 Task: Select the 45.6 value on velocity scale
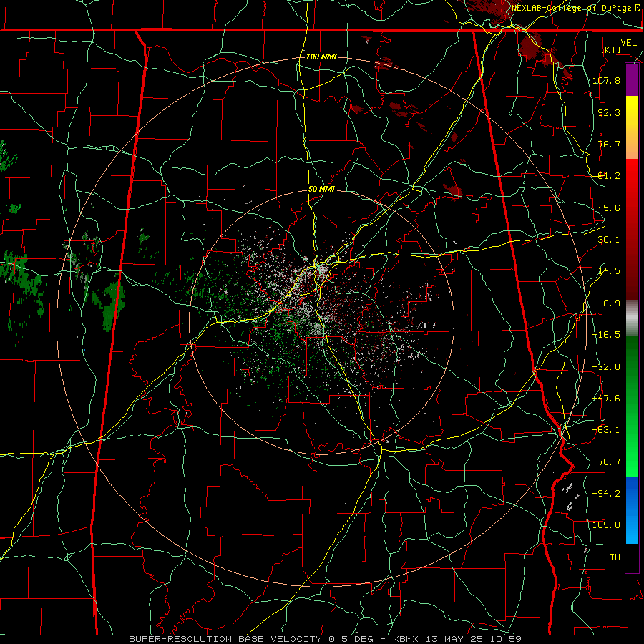coord(609,208)
